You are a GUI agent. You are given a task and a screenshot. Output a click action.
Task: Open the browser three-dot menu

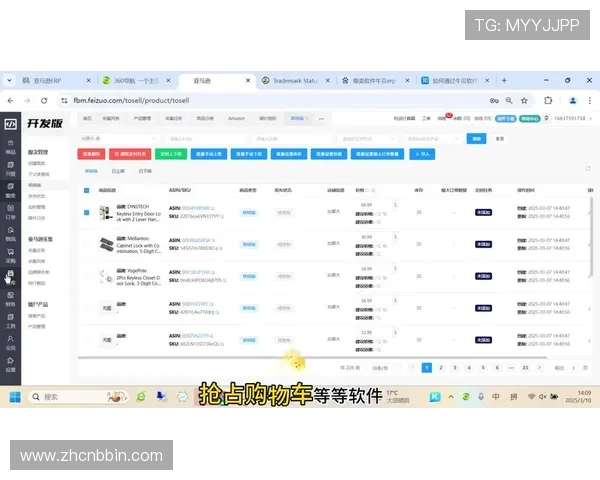[x=590, y=100]
